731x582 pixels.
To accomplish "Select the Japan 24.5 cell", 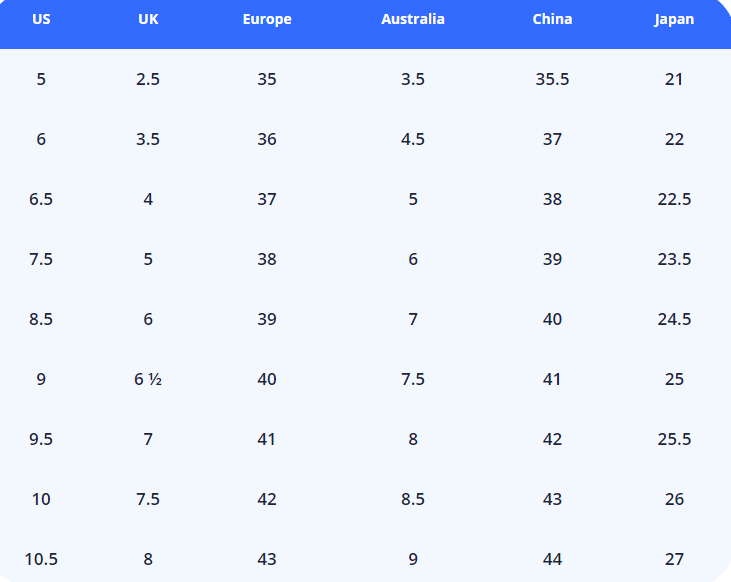I will 674,319.
